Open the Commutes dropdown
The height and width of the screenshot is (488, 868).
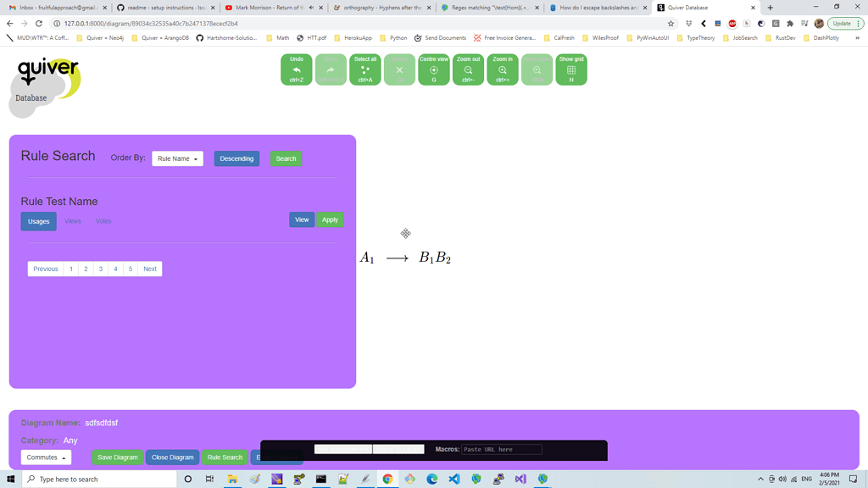point(46,457)
